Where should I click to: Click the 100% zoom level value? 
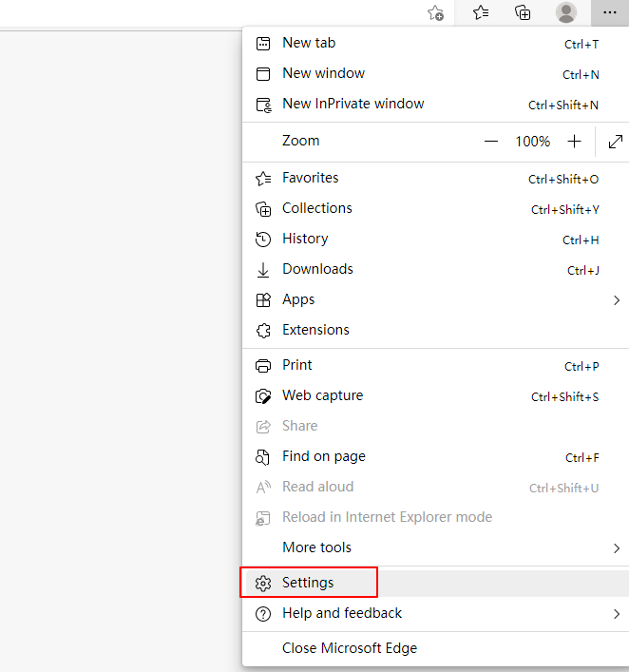[533, 142]
